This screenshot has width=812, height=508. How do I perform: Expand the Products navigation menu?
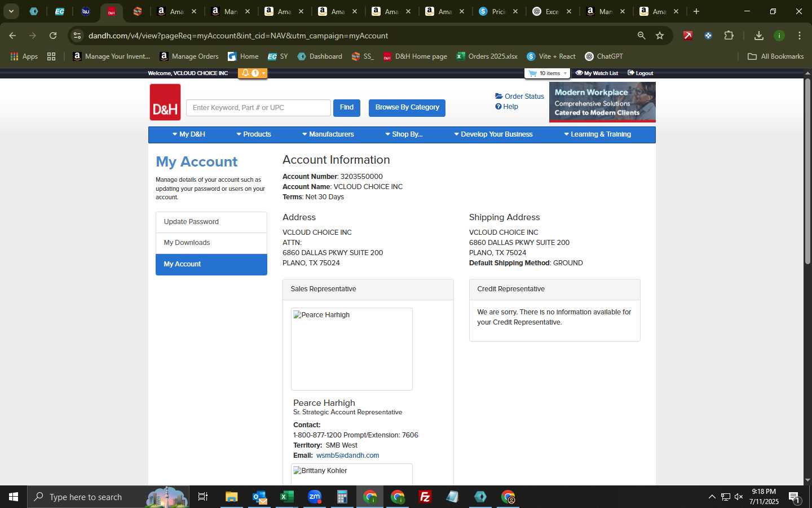[254, 134]
